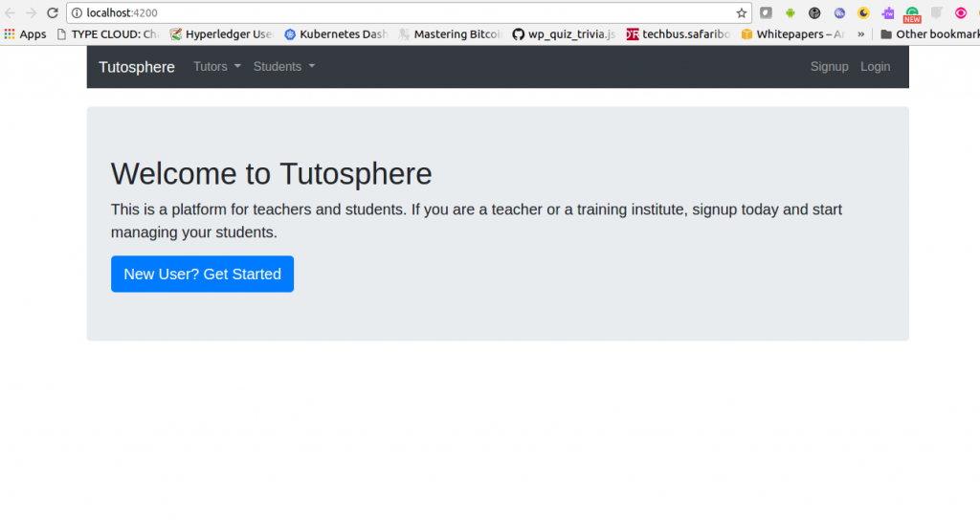Click the purple puzzle piece extension icon
Viewport: 980px width, 529px height.
click(888, 13)
